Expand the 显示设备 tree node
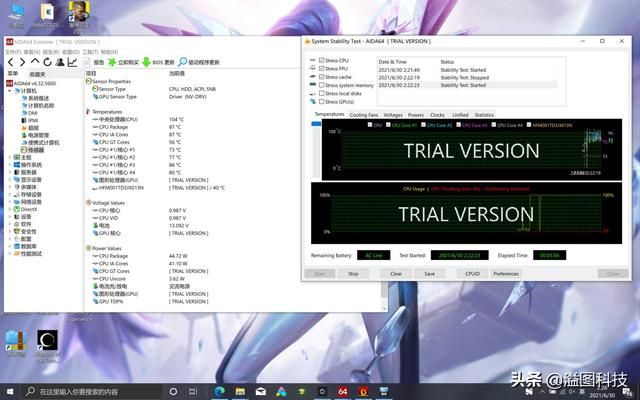The width and height of the screenshot is (640, 400). pyautogui.click(x=10, y=180)
